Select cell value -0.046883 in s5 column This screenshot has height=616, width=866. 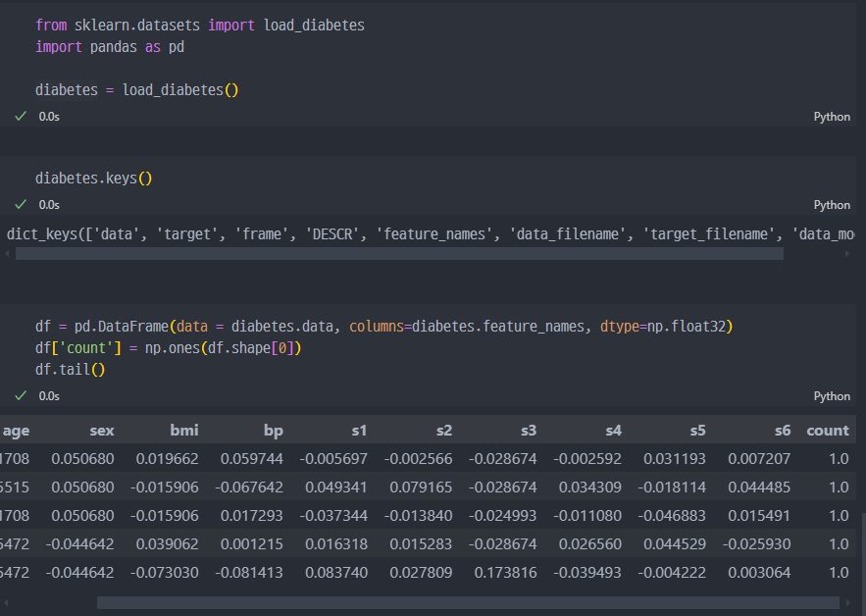click(x=672, y=515)
